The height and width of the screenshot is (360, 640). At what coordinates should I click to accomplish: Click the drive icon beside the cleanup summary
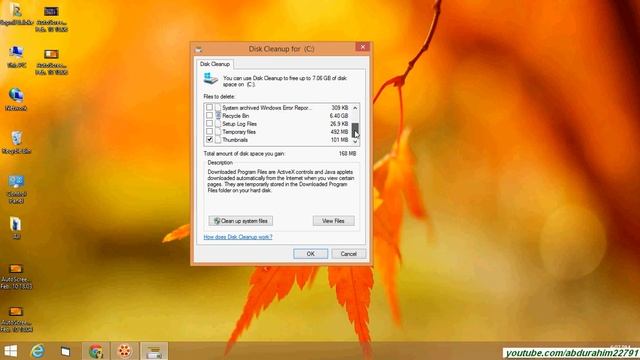coord(211,78)
